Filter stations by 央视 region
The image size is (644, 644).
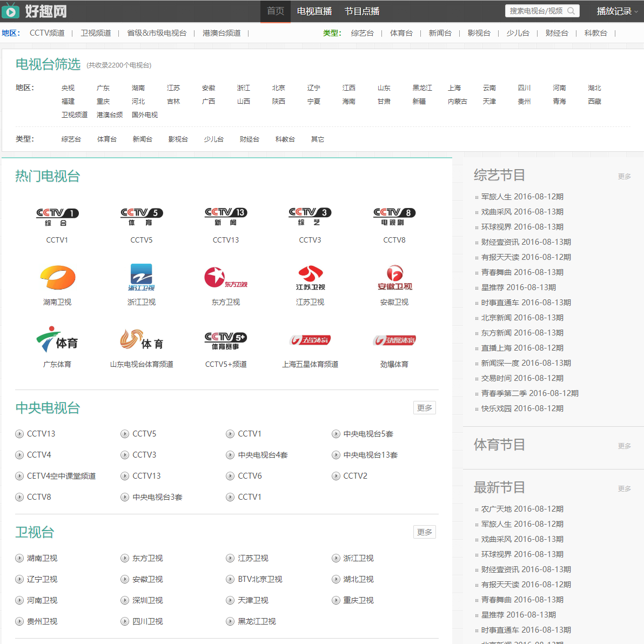pos(68,88)
